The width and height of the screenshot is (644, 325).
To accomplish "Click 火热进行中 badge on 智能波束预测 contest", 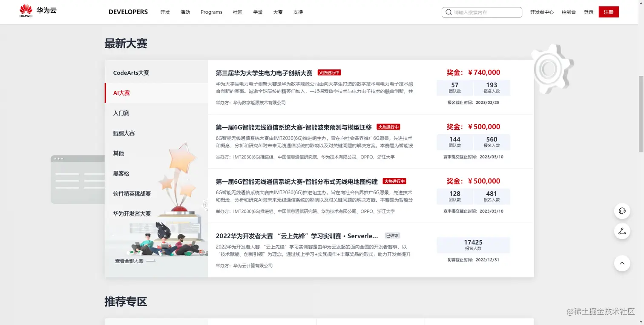I will point(388,127).
